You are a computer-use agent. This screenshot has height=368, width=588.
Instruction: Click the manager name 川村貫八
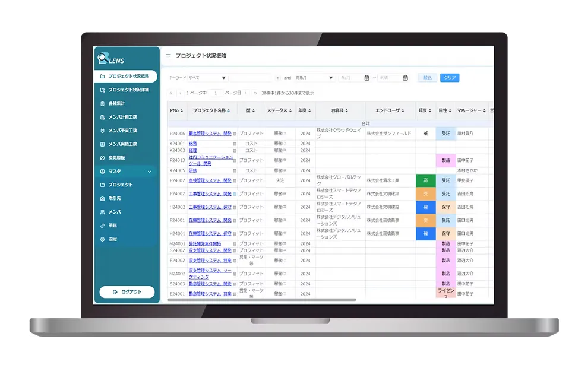click(465, 134)
